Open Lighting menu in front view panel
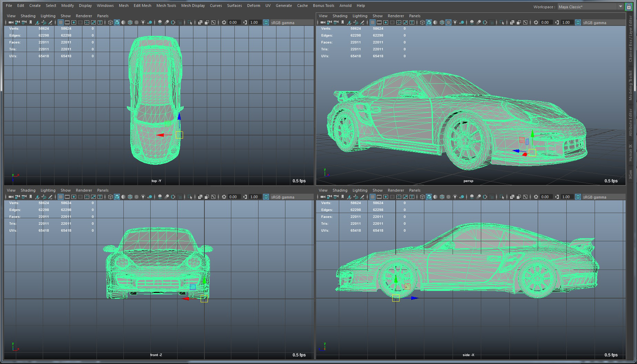Image resolution: width=637 pixels, height=364 pixels. (48, 190)
